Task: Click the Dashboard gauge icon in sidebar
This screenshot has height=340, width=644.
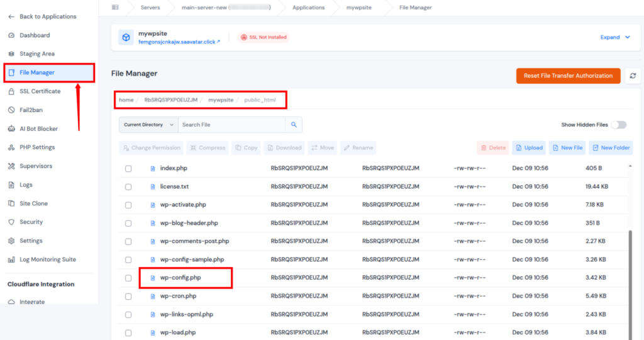Action: pyautogui.click(x=11, y=35)
